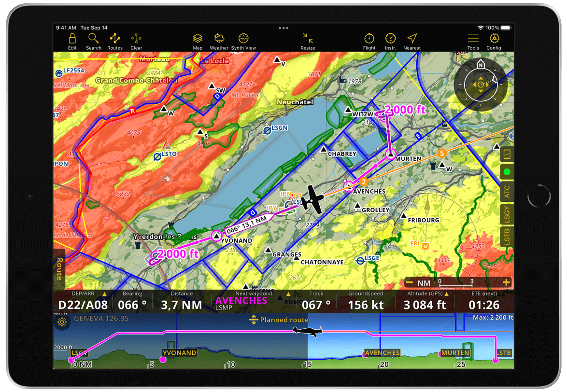567x392 pixels.
Task: Tap the Resize icon
Action: point(308,41)
